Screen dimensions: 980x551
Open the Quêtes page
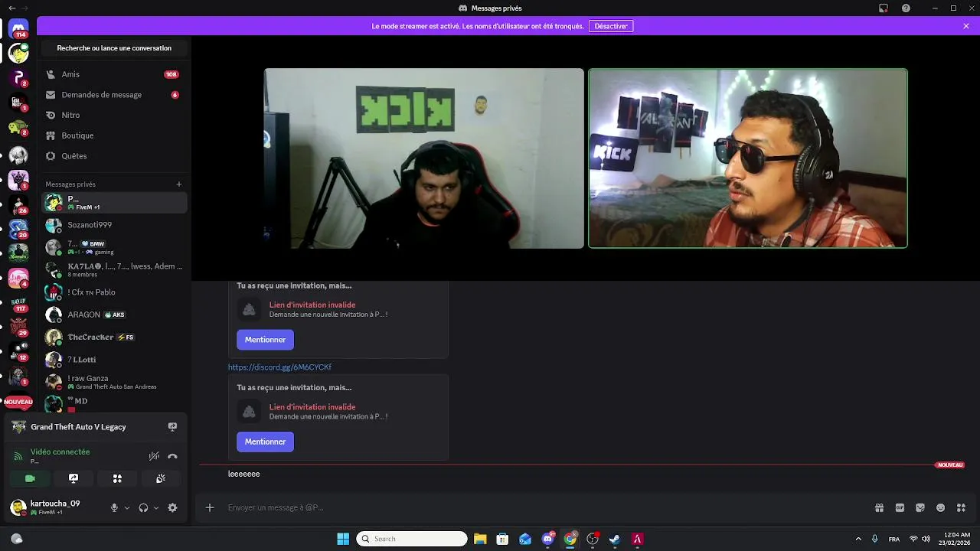[113, 156]
